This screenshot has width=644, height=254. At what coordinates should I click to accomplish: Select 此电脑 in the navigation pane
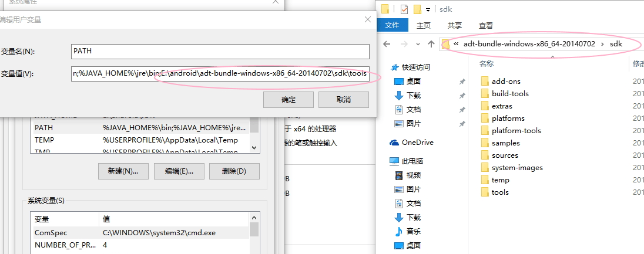coord(412,161)
